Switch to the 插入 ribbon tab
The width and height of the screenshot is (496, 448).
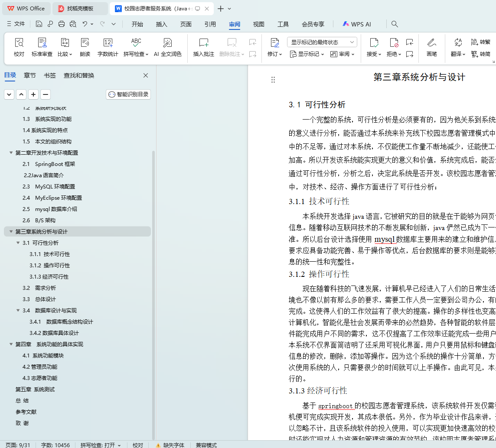[161, 24]
